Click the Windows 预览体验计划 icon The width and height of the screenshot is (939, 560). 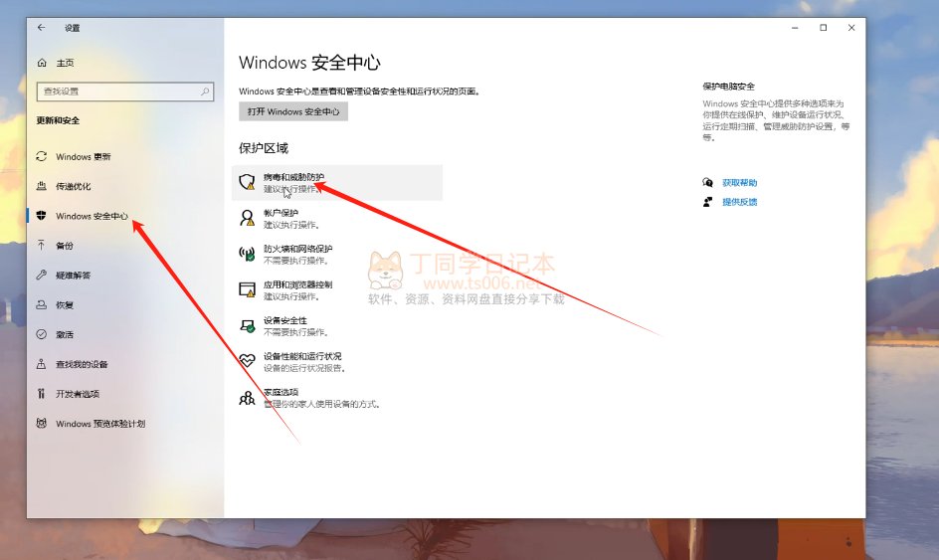[x=42, y=423]
